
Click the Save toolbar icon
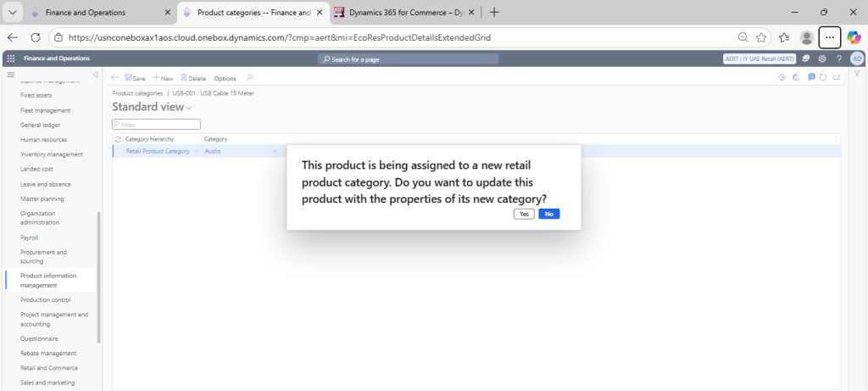click(x=135, y=78)
